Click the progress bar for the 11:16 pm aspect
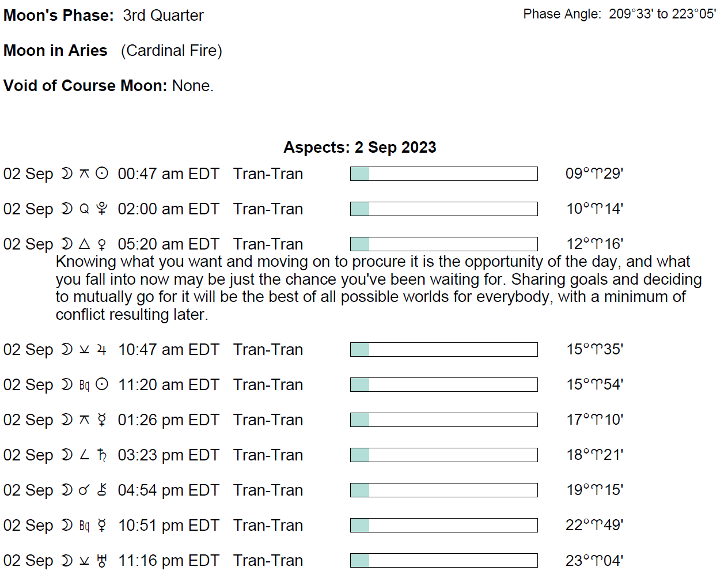 click(x=443, y=560)
